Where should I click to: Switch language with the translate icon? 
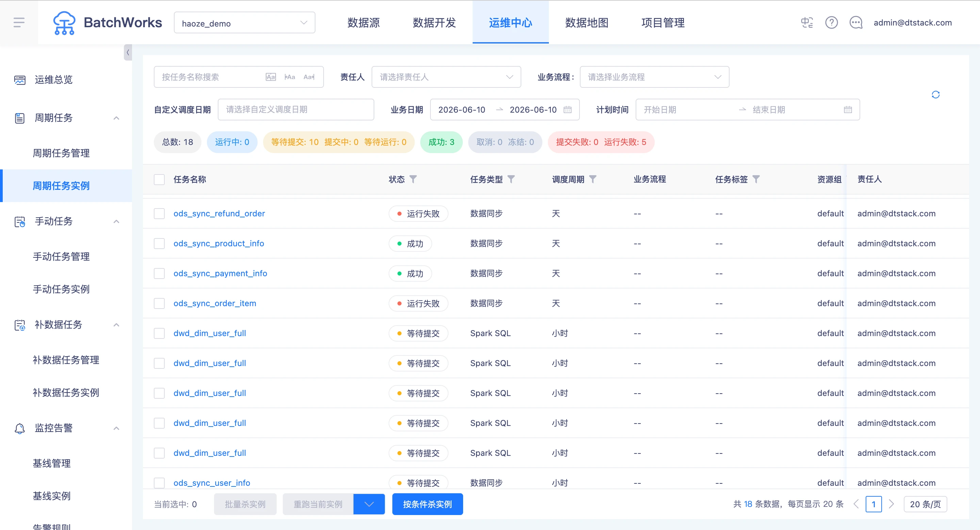coord(806,23)
